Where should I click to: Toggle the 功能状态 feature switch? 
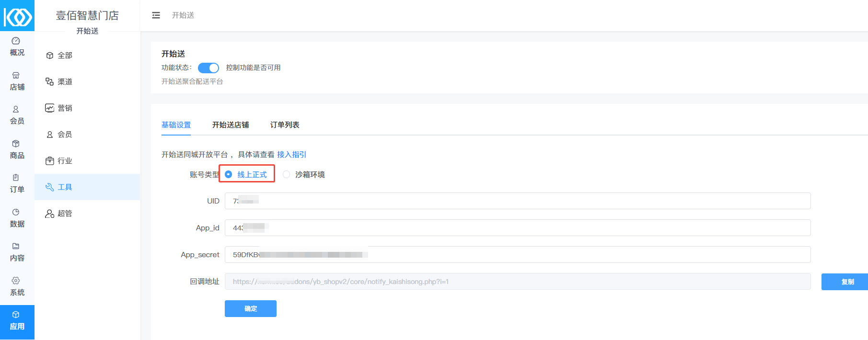click(208, 68)
